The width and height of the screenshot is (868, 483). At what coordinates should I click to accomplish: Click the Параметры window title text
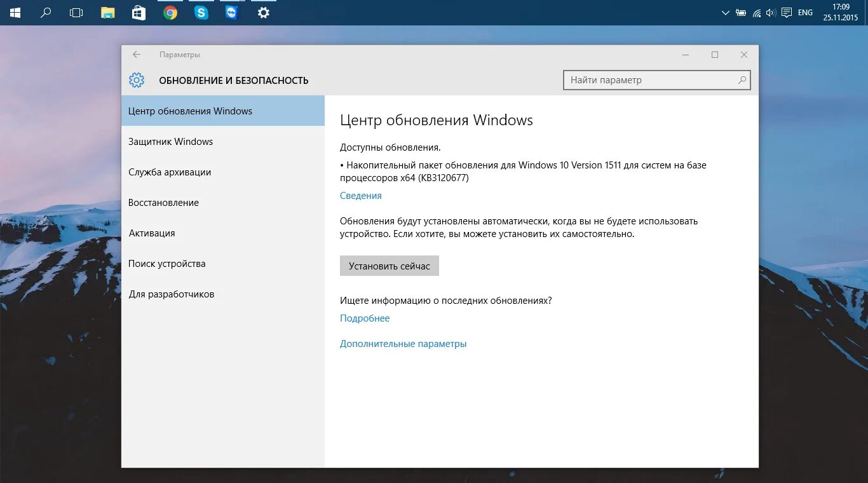coord(180,55)
